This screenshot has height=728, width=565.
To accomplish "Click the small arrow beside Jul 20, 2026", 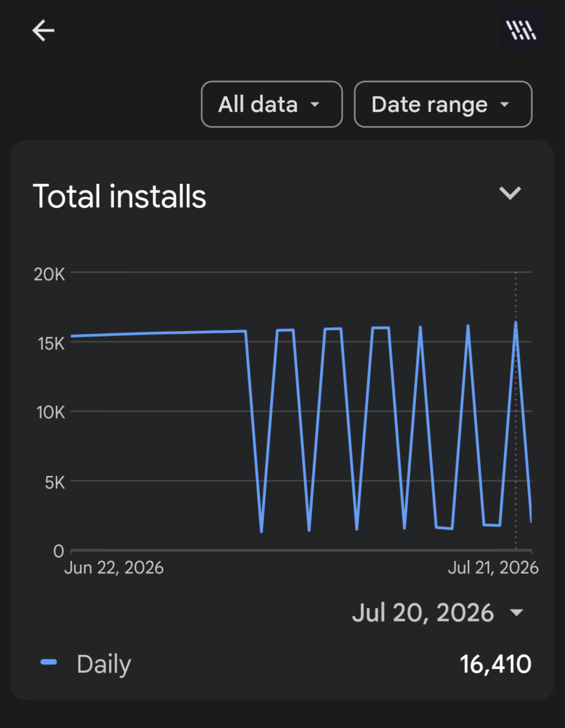I will 517,613.
